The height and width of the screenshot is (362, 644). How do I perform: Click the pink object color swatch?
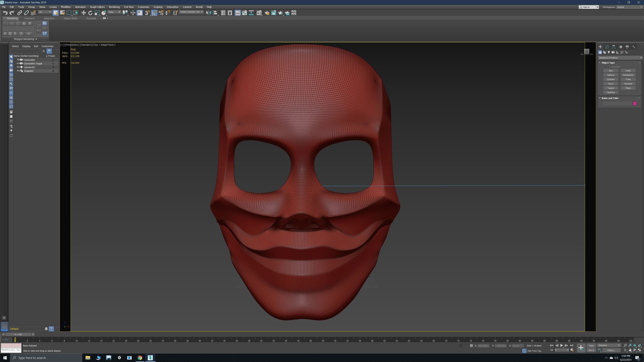coord(635,103)
